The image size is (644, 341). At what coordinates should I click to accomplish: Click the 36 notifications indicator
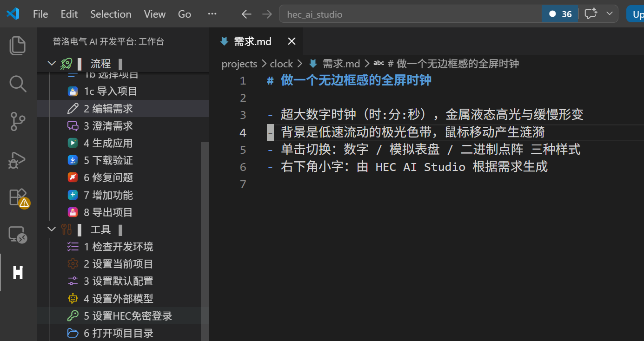(x=560, y=14)
